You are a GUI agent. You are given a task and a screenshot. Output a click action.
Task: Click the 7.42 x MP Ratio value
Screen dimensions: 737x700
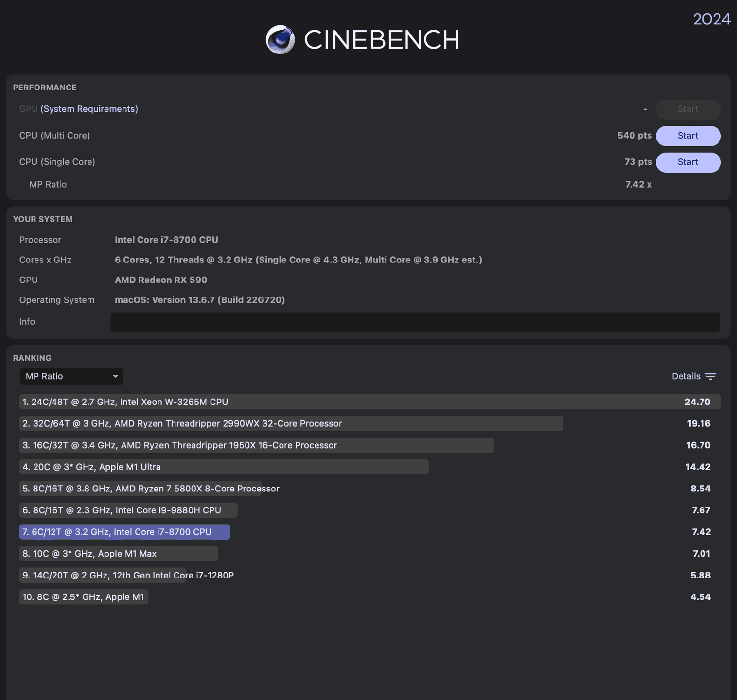pos(638,184)
